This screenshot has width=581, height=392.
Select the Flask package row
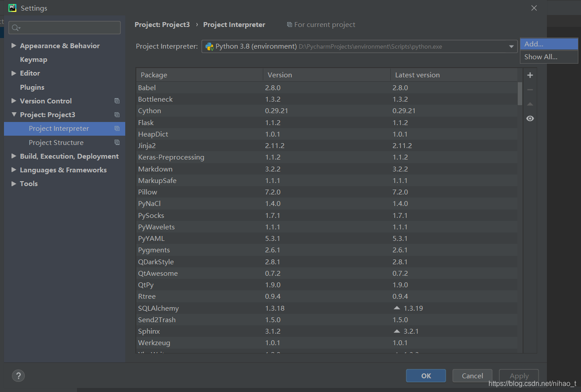click(327, 122)
